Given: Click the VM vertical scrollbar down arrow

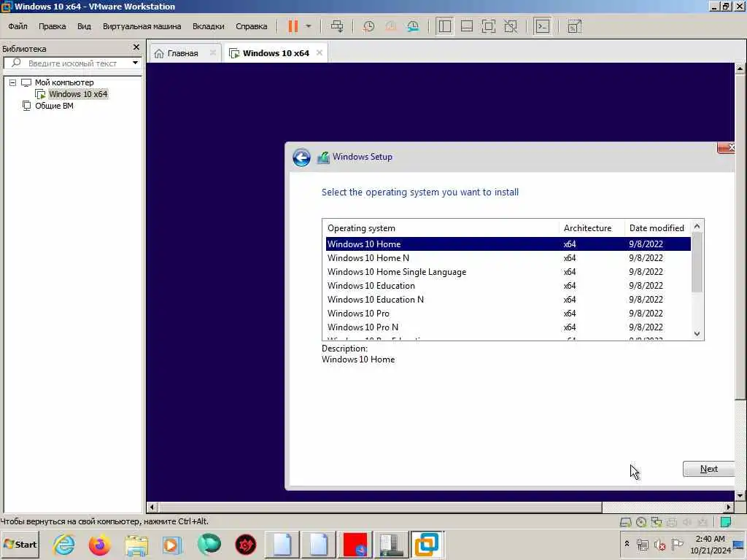Looking at the screenshot, I should point(740,495).
